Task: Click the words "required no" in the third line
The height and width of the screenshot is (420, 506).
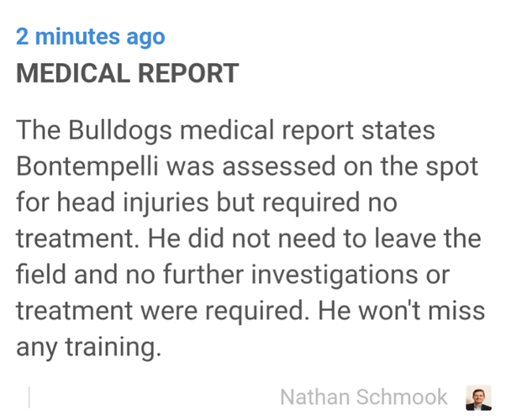Action: (329, 203)
